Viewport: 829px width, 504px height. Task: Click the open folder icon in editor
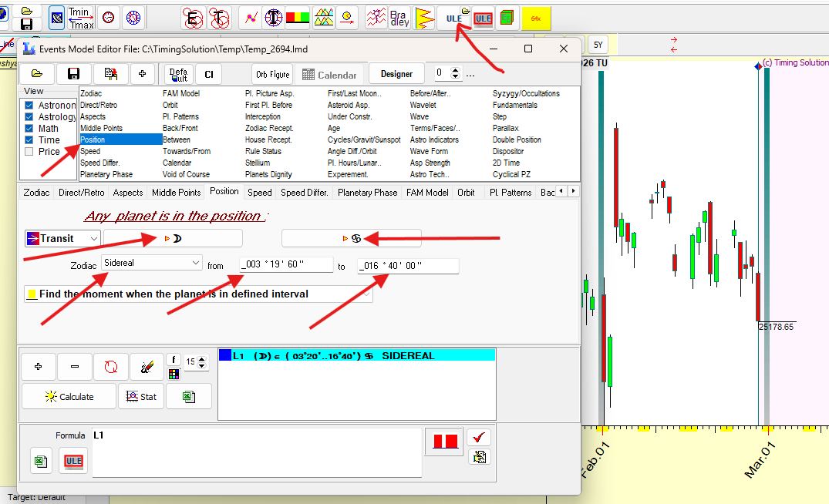37,74
